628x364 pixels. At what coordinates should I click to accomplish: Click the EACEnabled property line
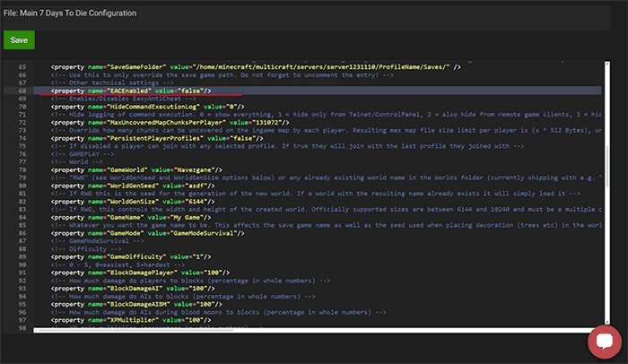tap(131, 91)
